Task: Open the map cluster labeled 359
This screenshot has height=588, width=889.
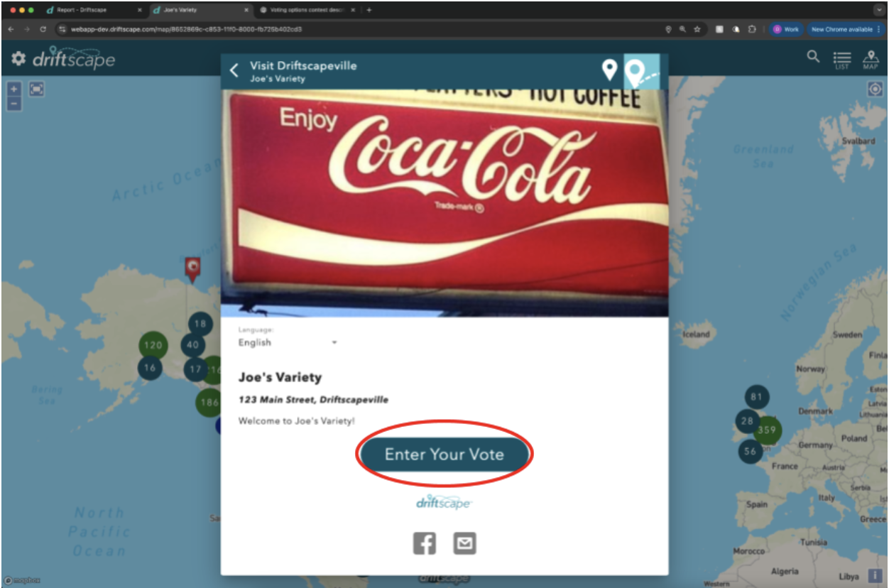Action: tap(767, 430)
